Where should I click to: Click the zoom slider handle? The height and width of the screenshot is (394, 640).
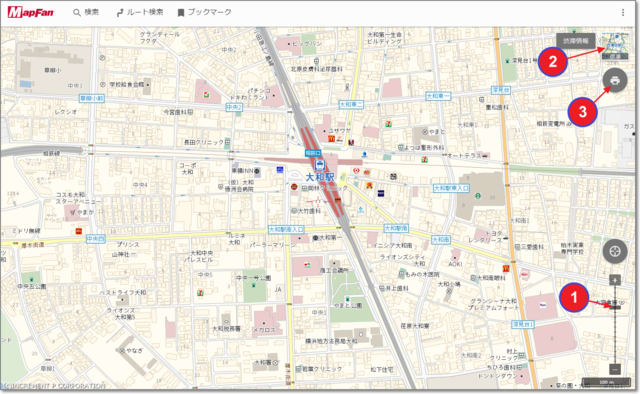tap(615, 307)
